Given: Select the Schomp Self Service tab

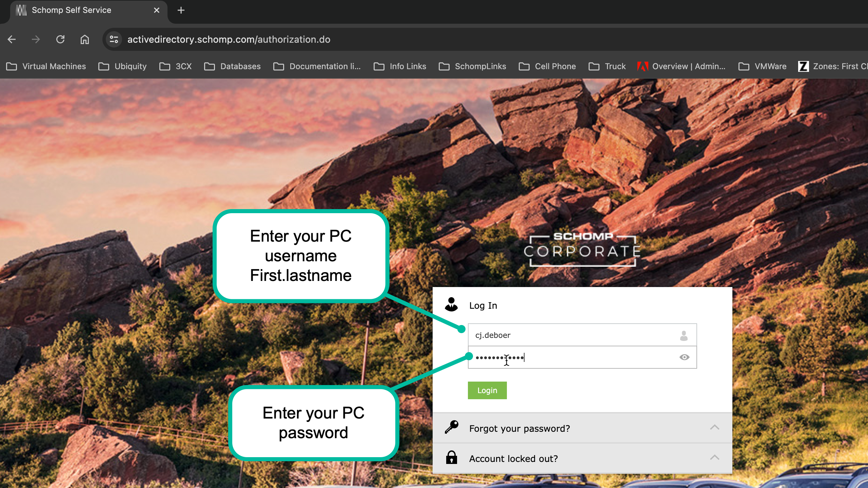Looking at the screenshot, I should (71, 10).
